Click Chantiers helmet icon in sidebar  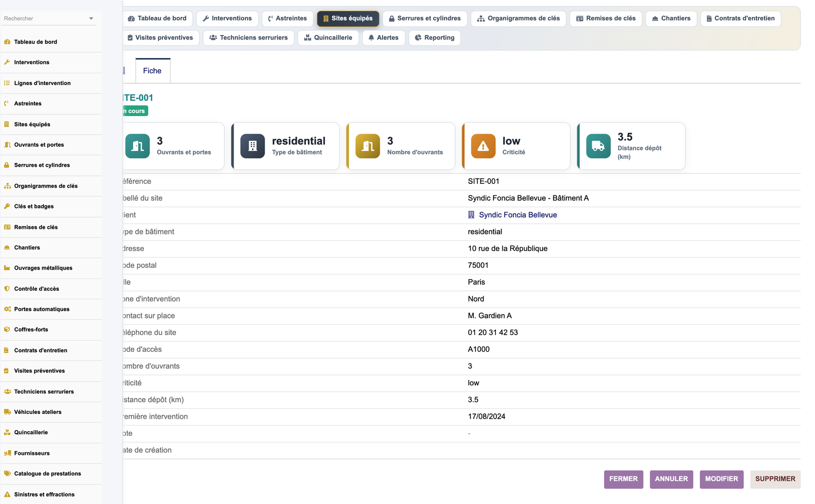[7, 247]
